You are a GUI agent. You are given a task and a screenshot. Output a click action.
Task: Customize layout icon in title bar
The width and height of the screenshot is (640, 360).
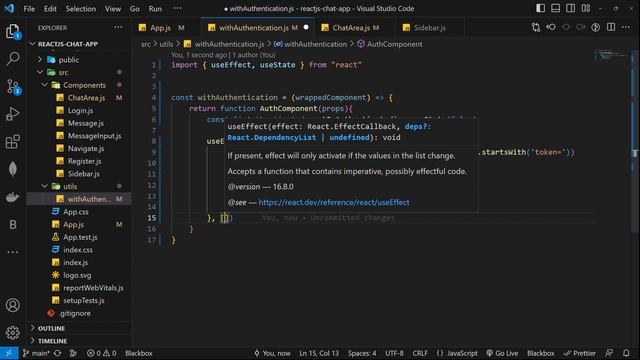586,8
